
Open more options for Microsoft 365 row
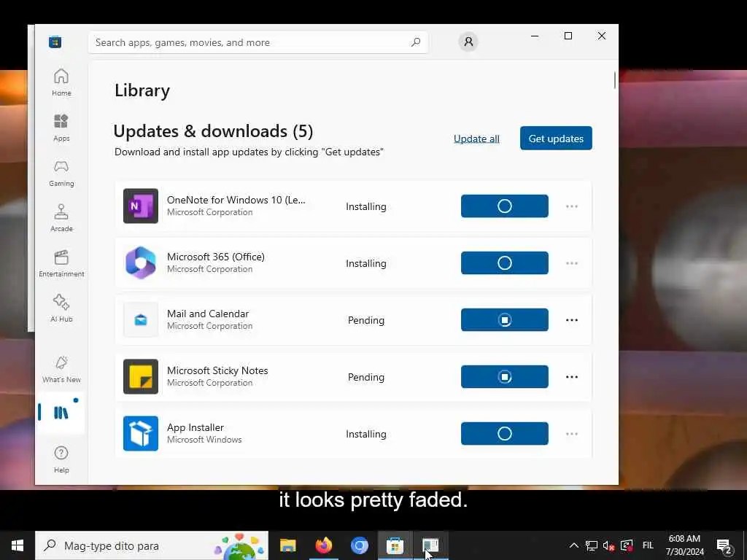(572, 262)
